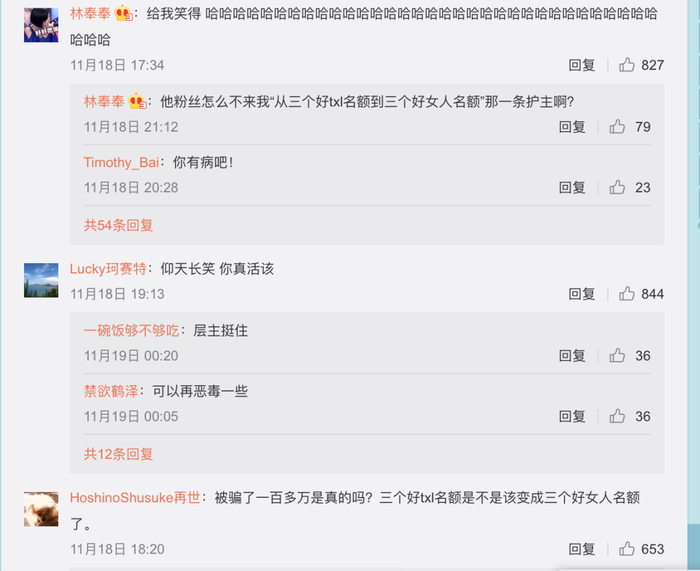The width and height of the screenshot is (700, 571).
Task: Expand all 12 replies (共12条回复)
Action: [118, 454]
